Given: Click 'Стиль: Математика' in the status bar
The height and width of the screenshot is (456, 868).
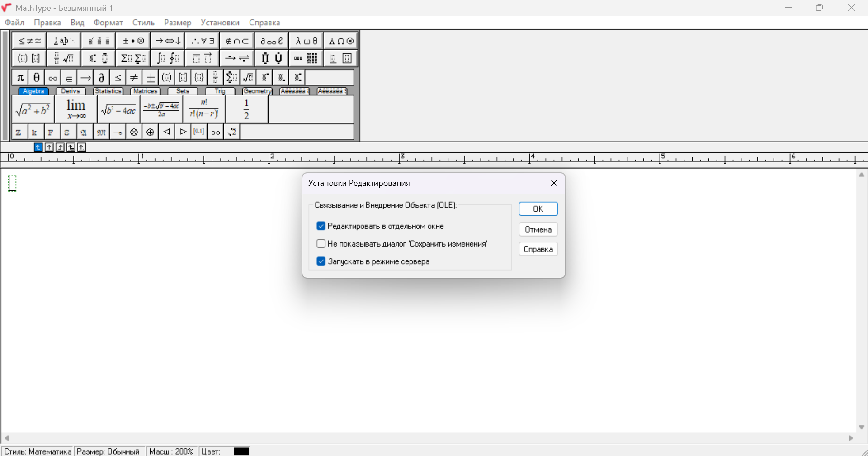Looking at the screenshot, I should pos(38,451).
